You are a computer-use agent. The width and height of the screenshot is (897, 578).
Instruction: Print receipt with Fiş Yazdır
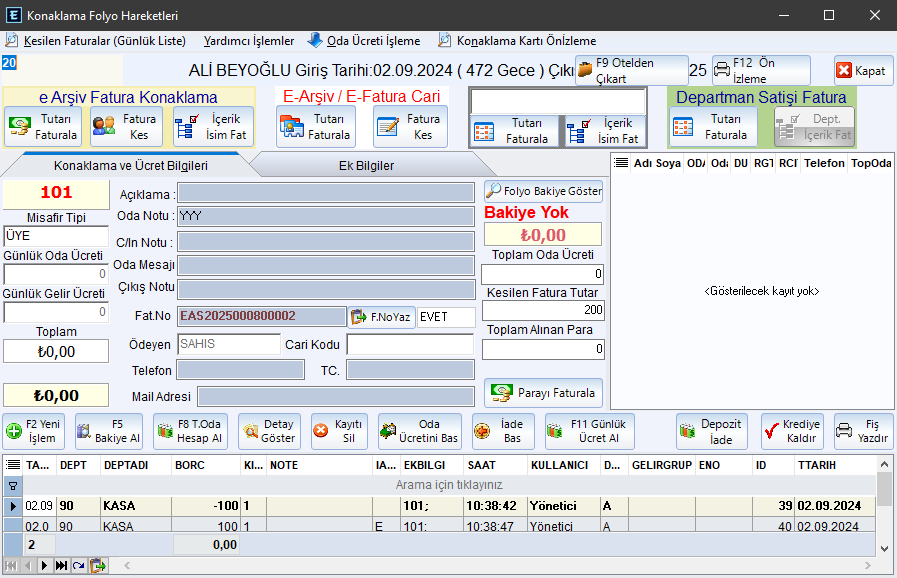pos(863,431)
